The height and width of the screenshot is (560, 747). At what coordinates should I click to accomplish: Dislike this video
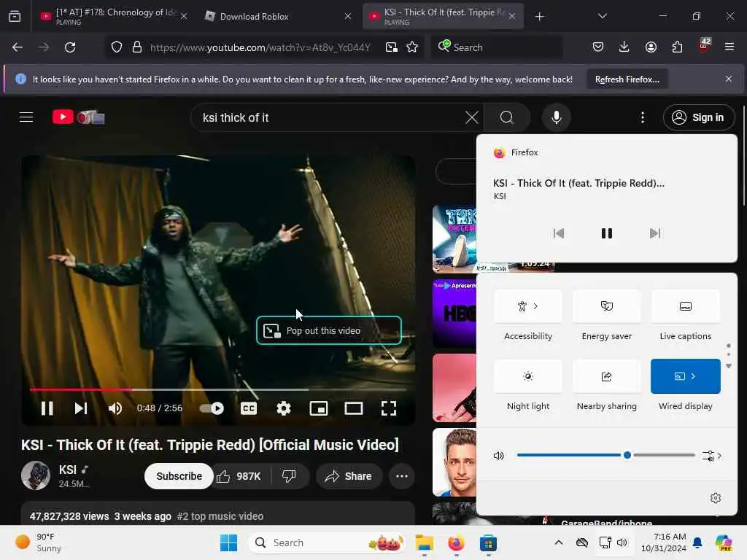click(x=289, y=476)
